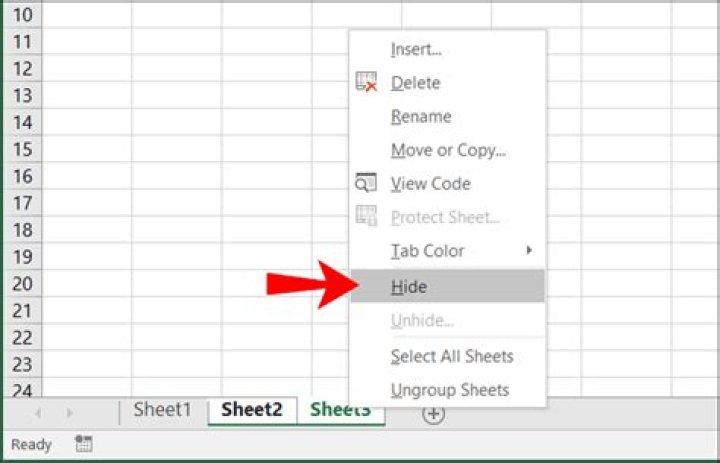Screen dimensions: 720x463
Task: Choose Select All Sheets option
Action: pos(452,356)
